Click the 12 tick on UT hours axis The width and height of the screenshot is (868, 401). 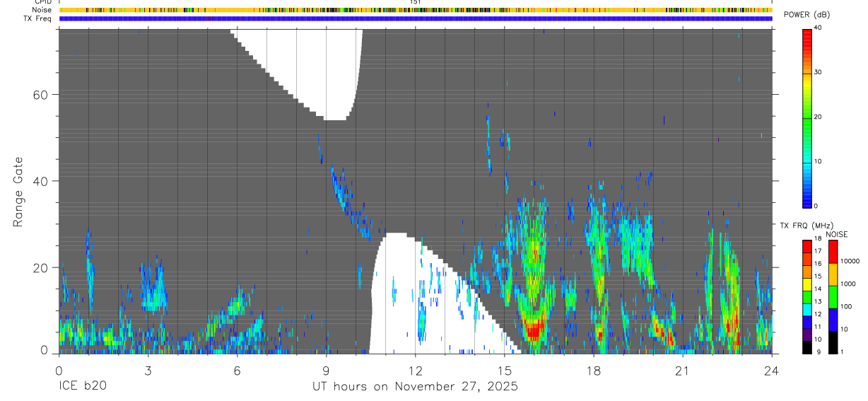coord(416,370)
